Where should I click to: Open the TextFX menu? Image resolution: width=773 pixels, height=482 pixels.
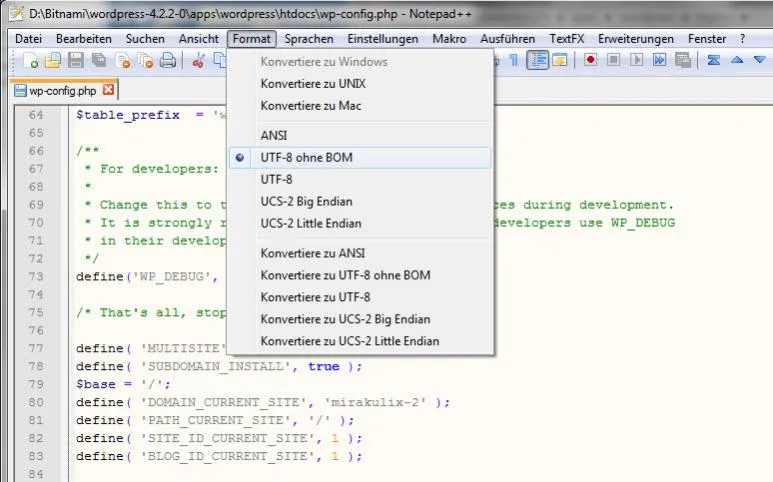566,39
